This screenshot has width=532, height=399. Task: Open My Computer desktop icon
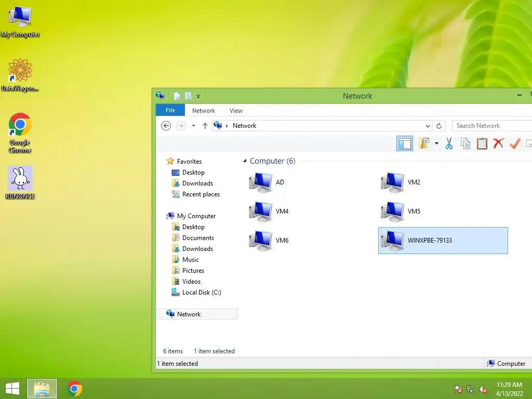(20, 21)
